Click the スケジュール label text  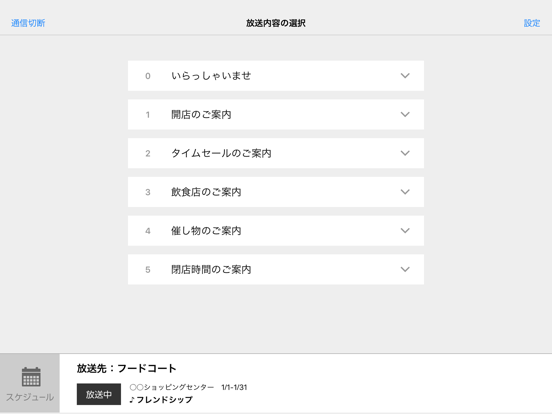(x=30, y=397)
